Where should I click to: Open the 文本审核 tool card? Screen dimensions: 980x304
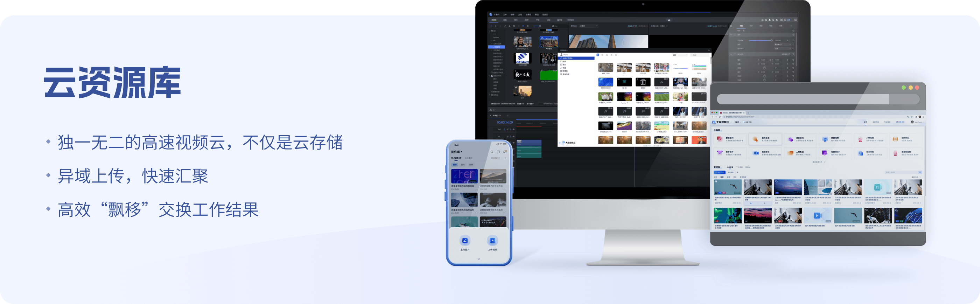(x=870, y=153)
